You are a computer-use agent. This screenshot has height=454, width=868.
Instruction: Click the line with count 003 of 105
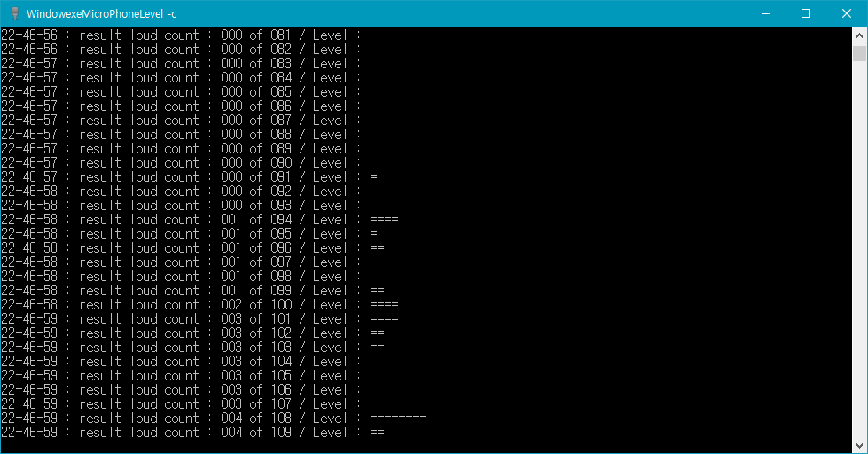tap(181, 377)
